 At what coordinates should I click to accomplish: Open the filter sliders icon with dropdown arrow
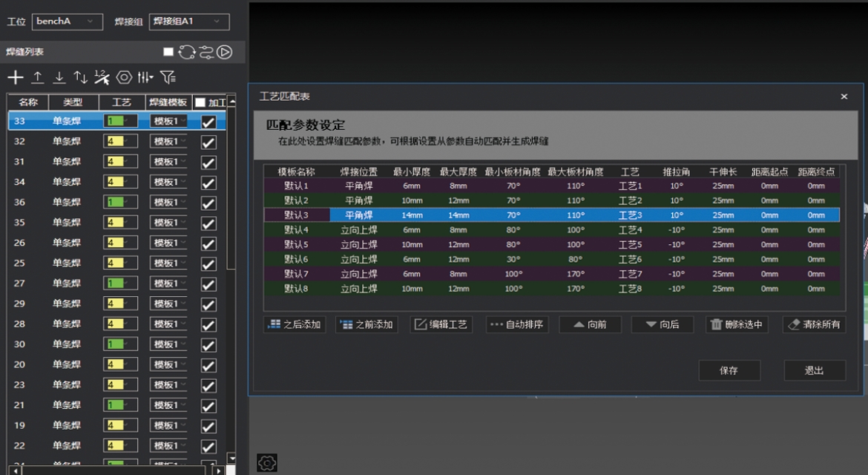coord(144,77)
